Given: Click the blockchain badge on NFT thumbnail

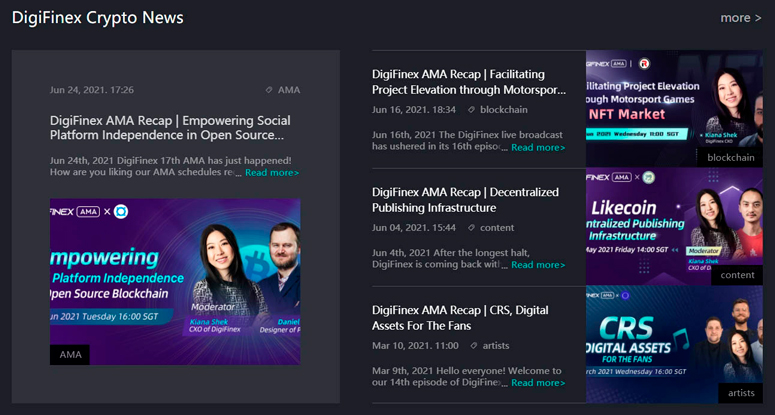Looking at the screenshot, I should click(x=731, y=158).
